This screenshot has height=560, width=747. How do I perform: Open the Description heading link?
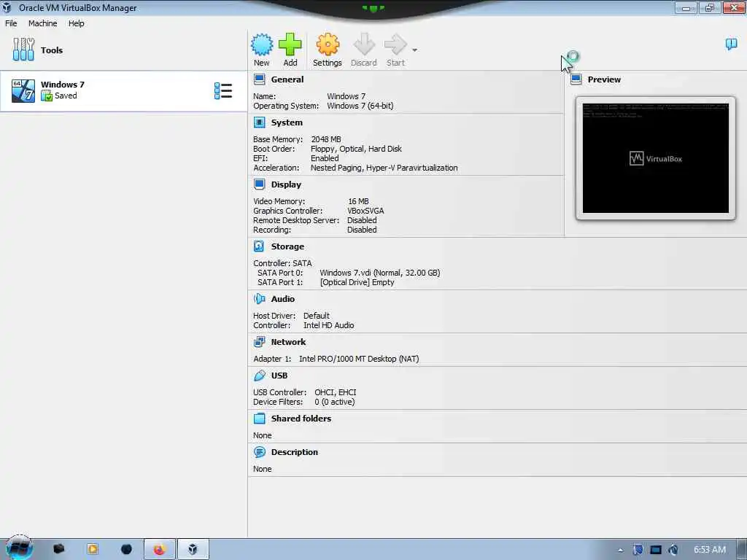pos(295,452)
